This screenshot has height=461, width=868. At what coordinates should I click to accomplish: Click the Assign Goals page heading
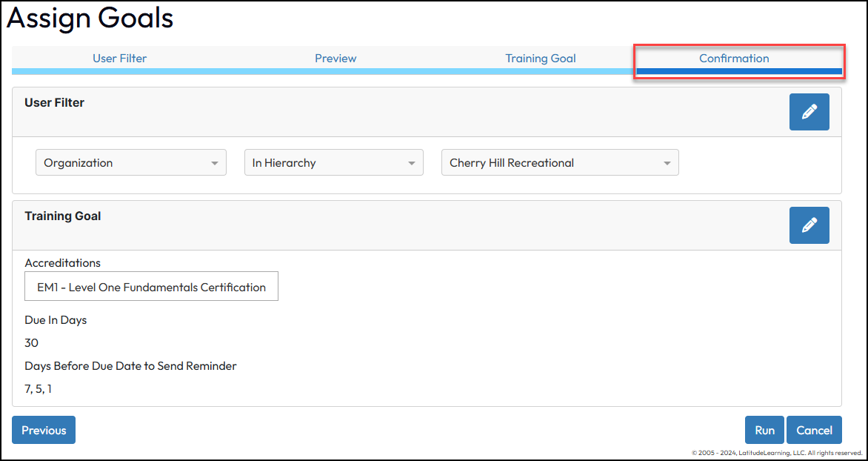tap(90, 19)
